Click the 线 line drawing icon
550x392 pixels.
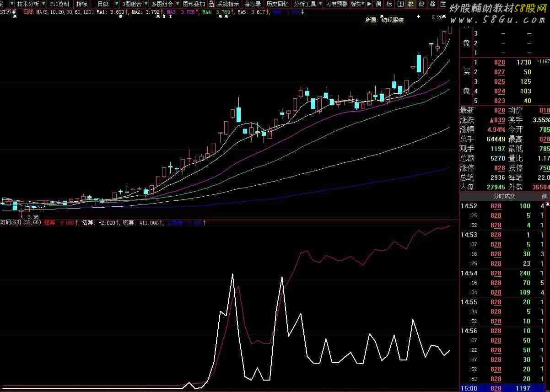tap(421, 4)
